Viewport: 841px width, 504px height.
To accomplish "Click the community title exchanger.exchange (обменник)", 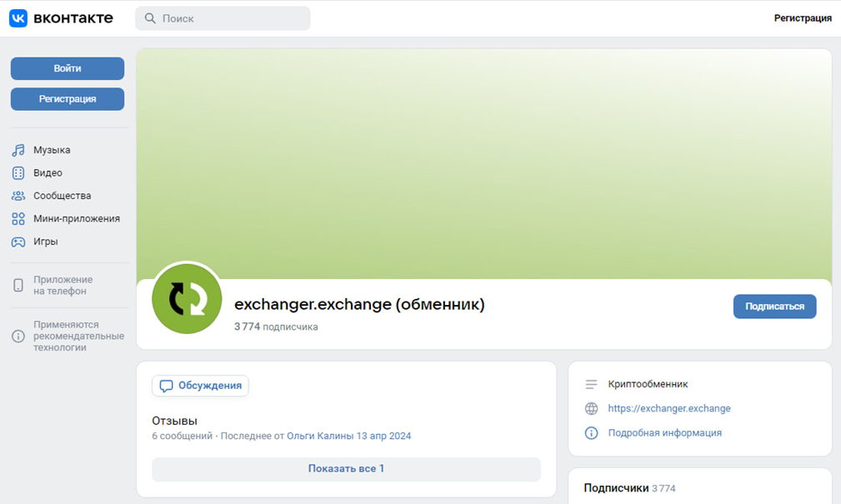I will 359,304.
